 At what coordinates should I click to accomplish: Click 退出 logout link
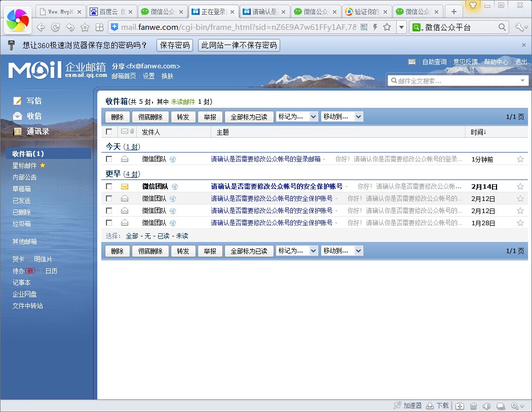coord(521,62)
